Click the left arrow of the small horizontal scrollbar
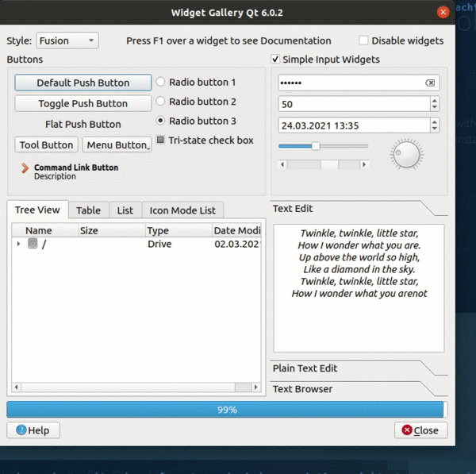The height and width of the screenshot is (474, 476). (x=282, y=164)
